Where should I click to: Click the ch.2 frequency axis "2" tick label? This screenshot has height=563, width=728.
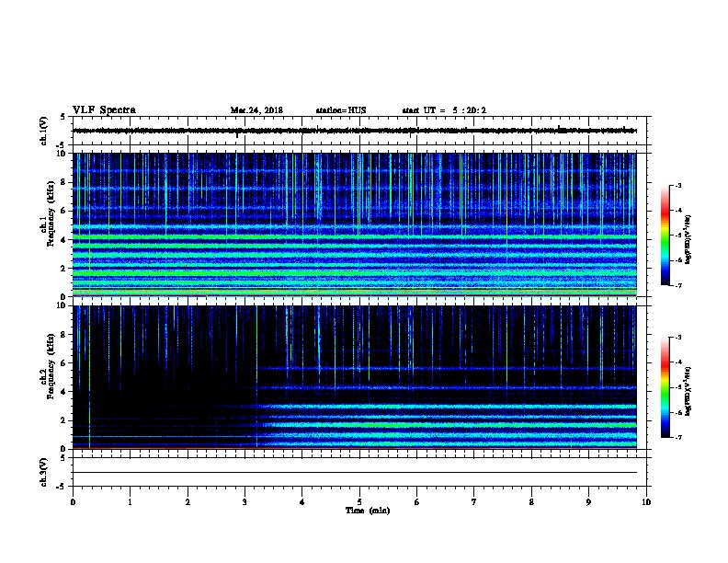[63, 420]
